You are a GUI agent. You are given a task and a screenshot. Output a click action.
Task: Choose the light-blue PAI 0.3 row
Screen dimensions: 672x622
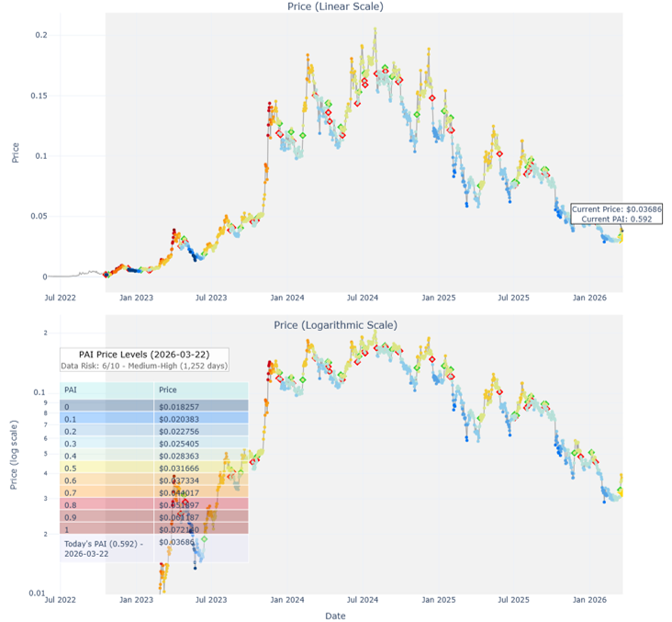(107, 443)
